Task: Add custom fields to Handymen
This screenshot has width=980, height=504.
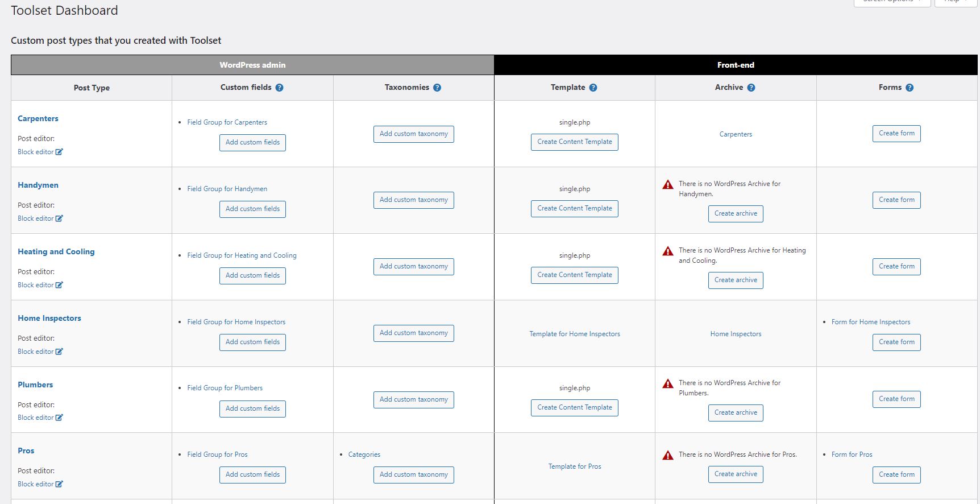Action: click(x=252, y=209)
